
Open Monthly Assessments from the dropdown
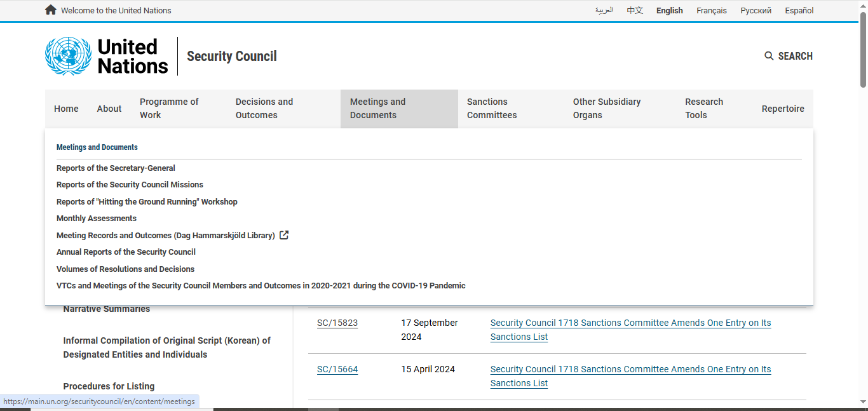[x=97, y=219]
